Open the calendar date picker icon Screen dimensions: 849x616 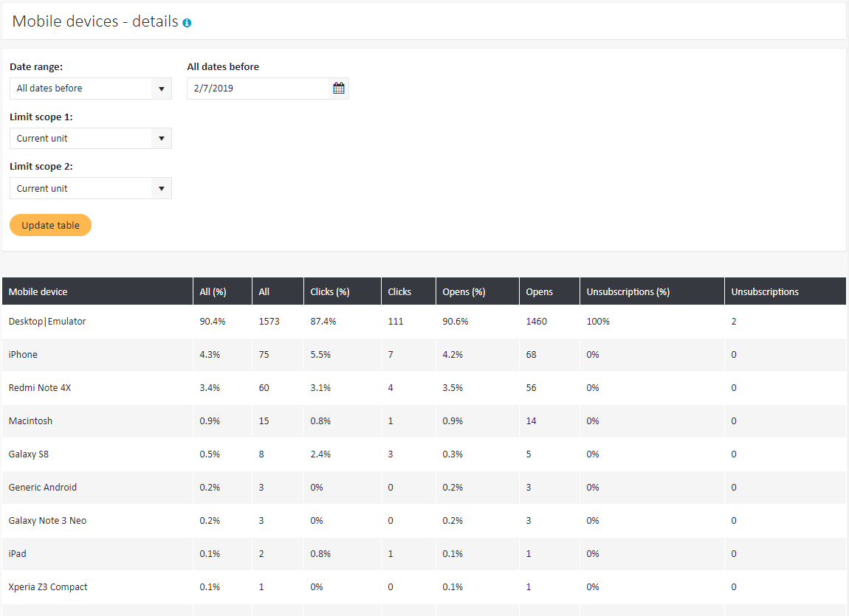pyautogui.click(x=339, y=89)
